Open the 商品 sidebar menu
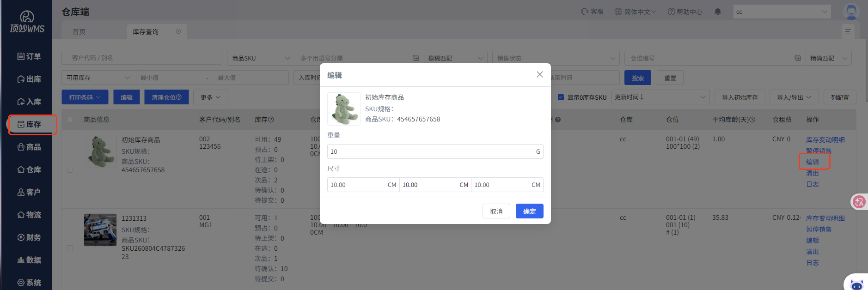The width and height of the screenshot is (868, 290). point(29,147)
